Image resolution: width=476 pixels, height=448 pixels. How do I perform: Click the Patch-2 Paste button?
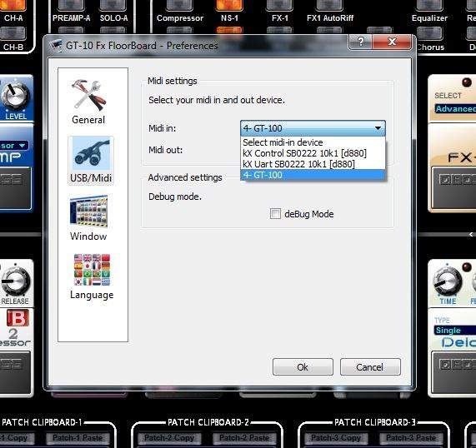click(244, 438)
